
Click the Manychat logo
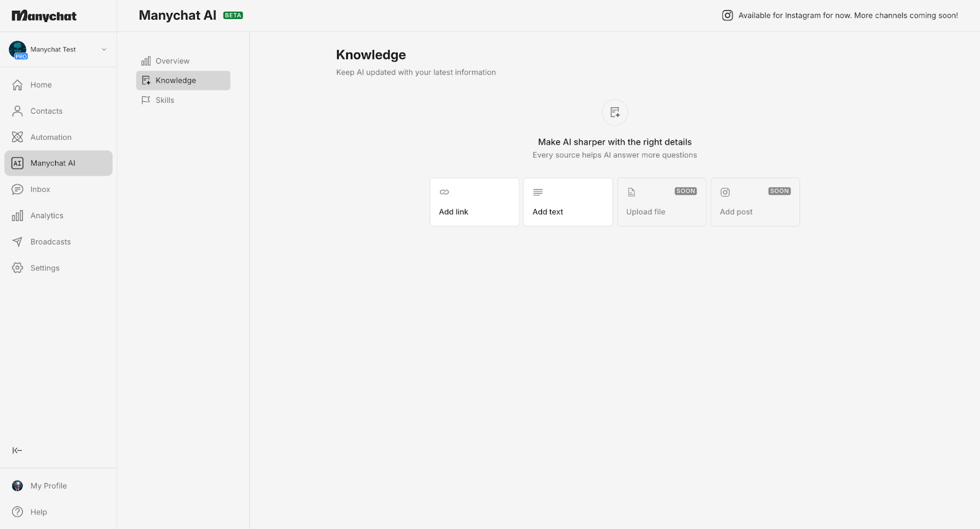point(44,16)
